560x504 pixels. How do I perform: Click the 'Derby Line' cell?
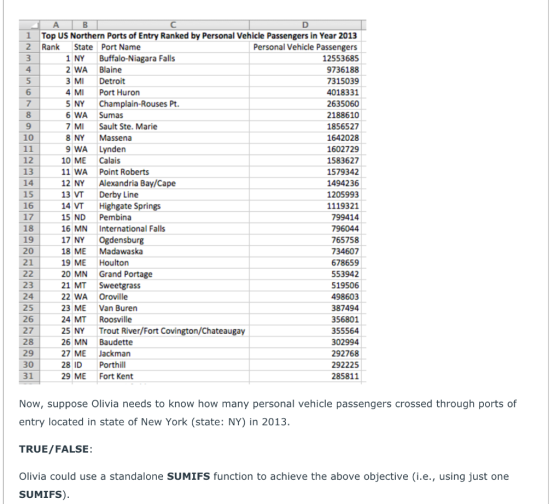pos(173,195)
